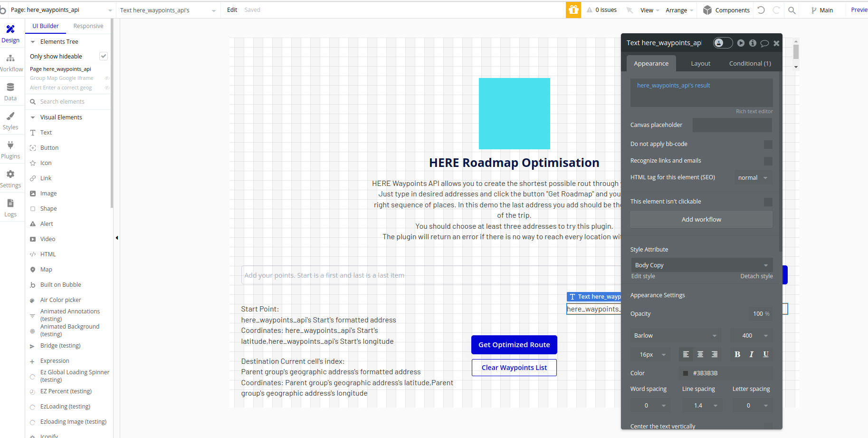Toggle This element isn't clickable
868x438 pixels.
coord(768,202)
